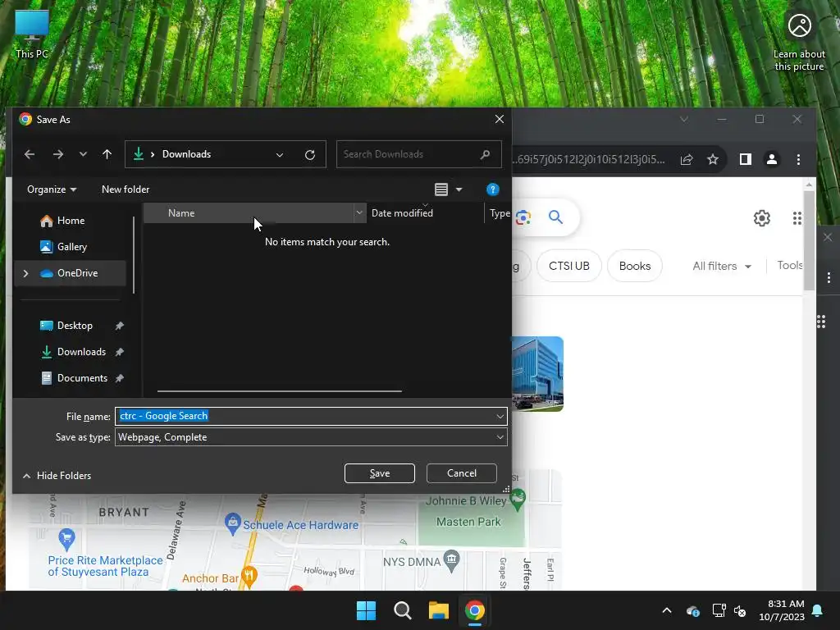Create a New folder
The width and height of the screenshot is (840, 630).
tap(126, 189)
